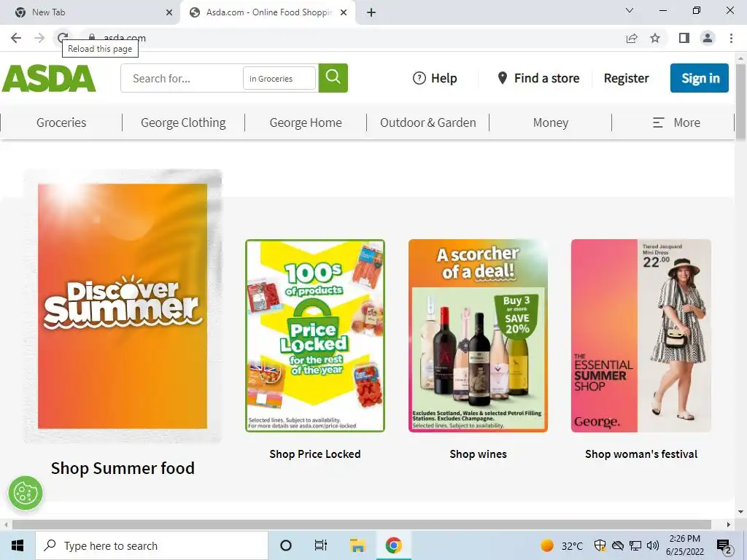Click the volume speaker tray icon
Image resolution: width=747 pixels, height=560 pixels.
(653, 545)
